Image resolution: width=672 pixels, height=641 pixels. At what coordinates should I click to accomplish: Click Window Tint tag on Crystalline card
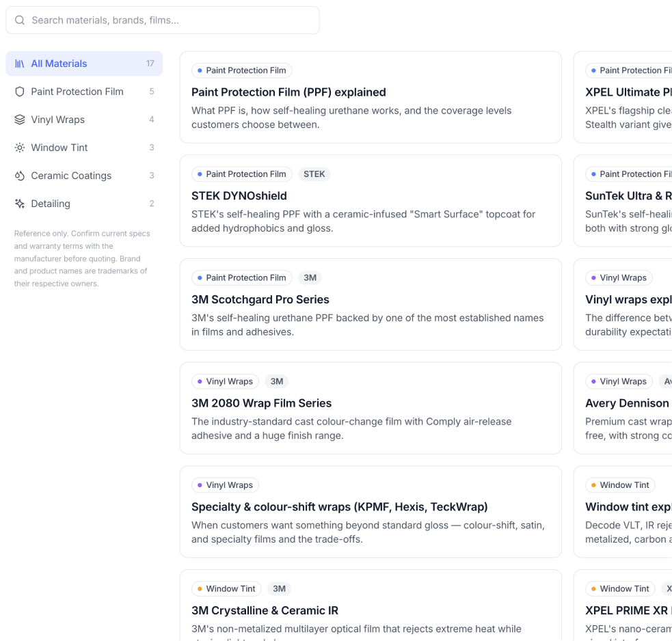tap(226, 589)
